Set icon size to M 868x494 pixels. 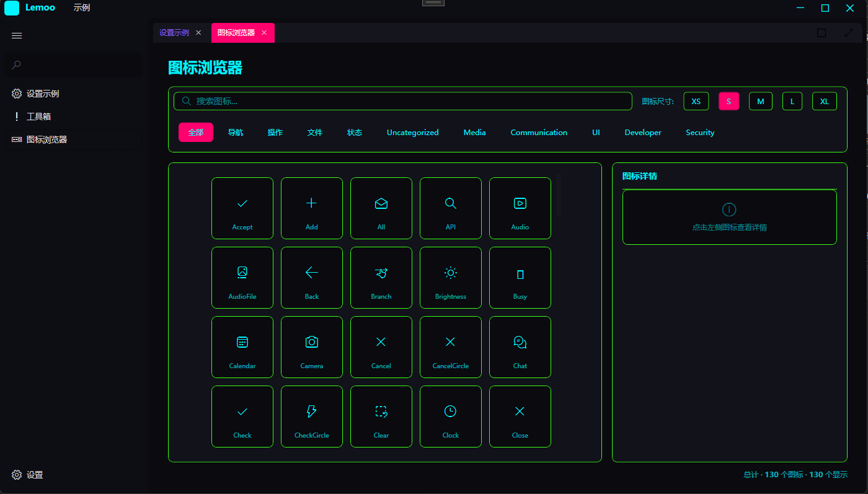[x=761, y=101]
